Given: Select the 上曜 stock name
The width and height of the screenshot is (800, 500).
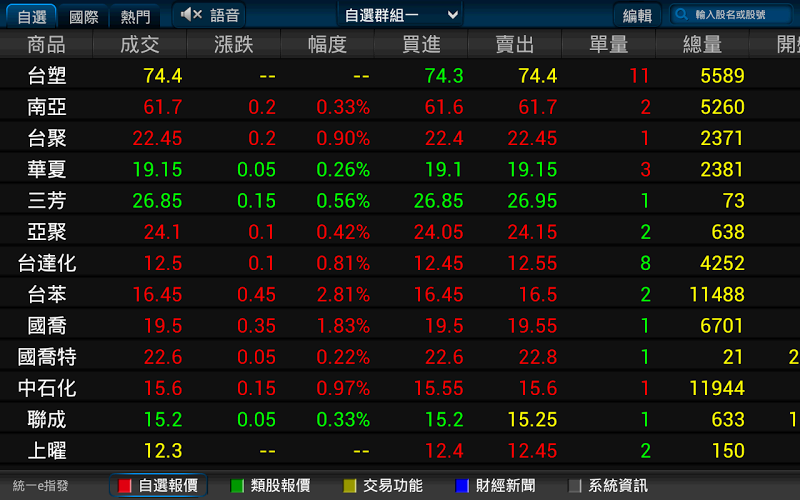Looking at the screenshot, I should [46, 451].
